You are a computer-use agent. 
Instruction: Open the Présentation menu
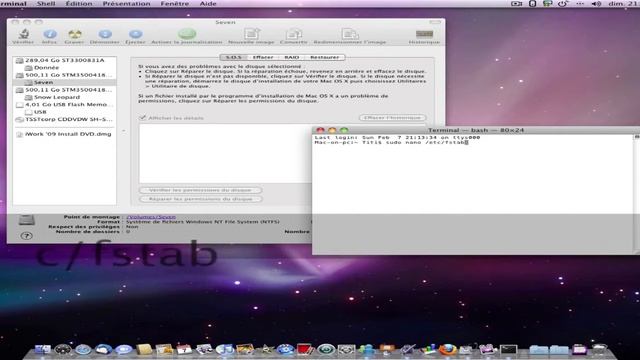click(x=127, y=4)
